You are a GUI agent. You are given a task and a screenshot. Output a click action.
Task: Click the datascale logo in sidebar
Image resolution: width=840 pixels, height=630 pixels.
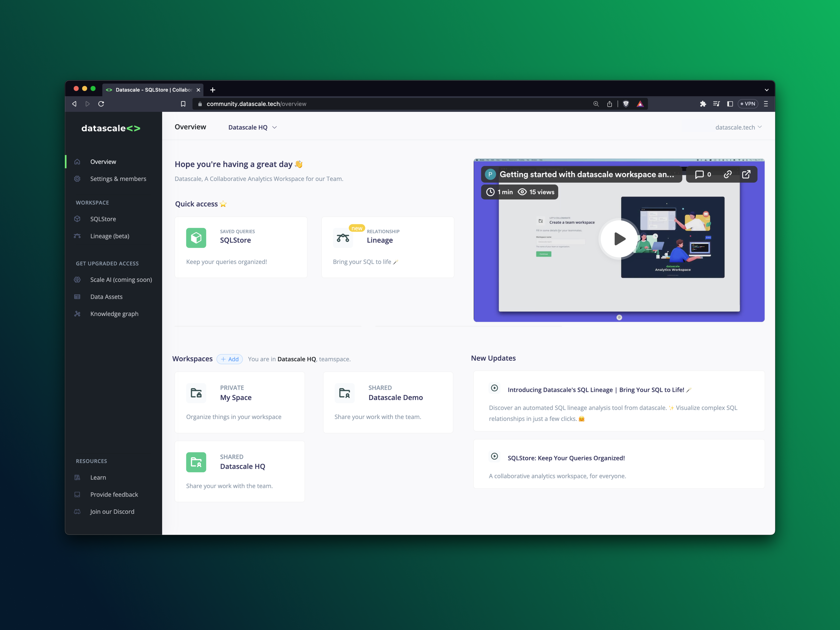click(111, 128)
